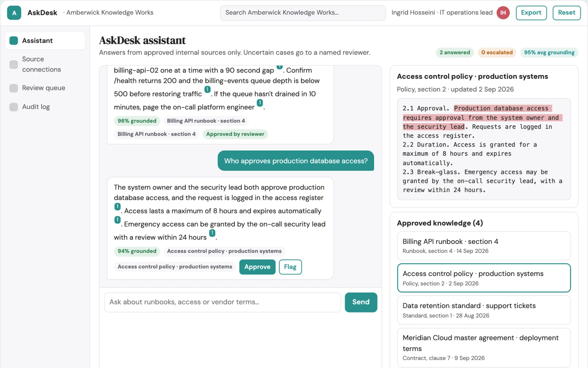Click the AskDesk logo icon

pos(14,13)
